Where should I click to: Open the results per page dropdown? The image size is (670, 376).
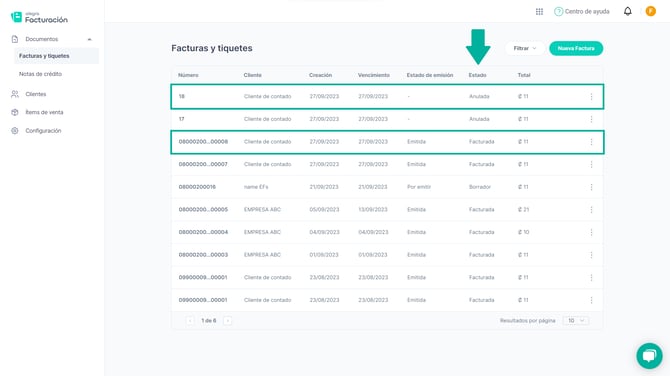click(576, 321)
